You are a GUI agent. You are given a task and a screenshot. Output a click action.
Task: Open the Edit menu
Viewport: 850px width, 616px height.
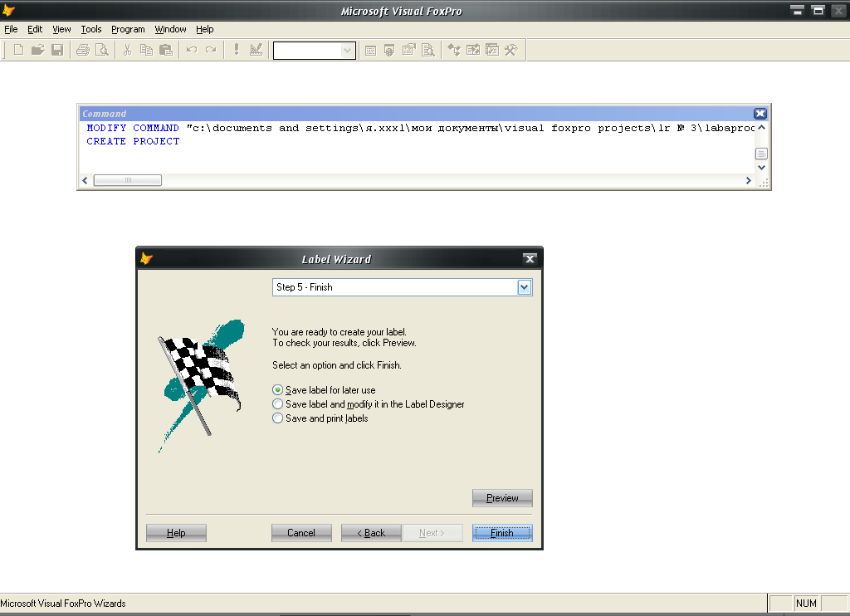[x=35, y=29]
